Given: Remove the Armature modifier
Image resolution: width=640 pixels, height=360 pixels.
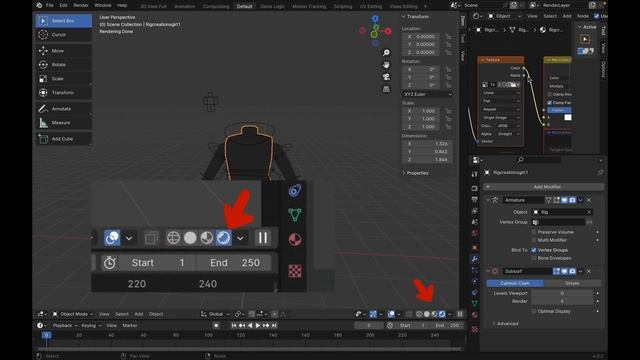Looking at the screenshot, I should point(589,200).
